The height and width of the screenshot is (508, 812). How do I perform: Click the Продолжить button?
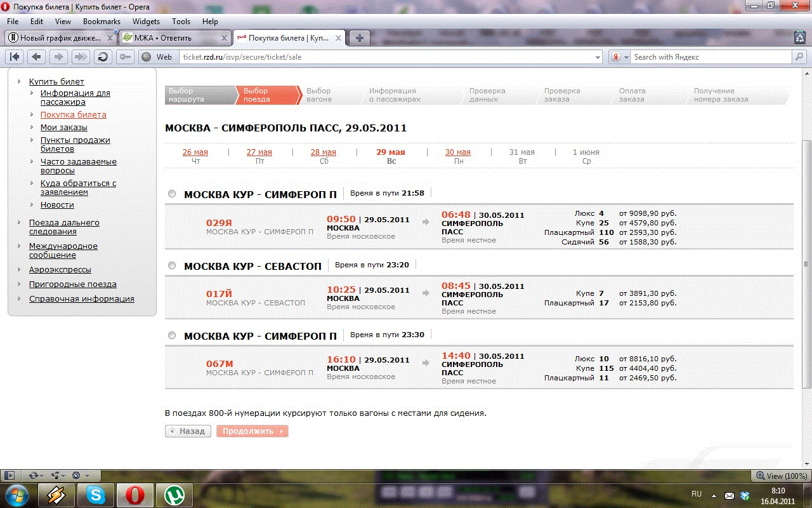point(252,431)
